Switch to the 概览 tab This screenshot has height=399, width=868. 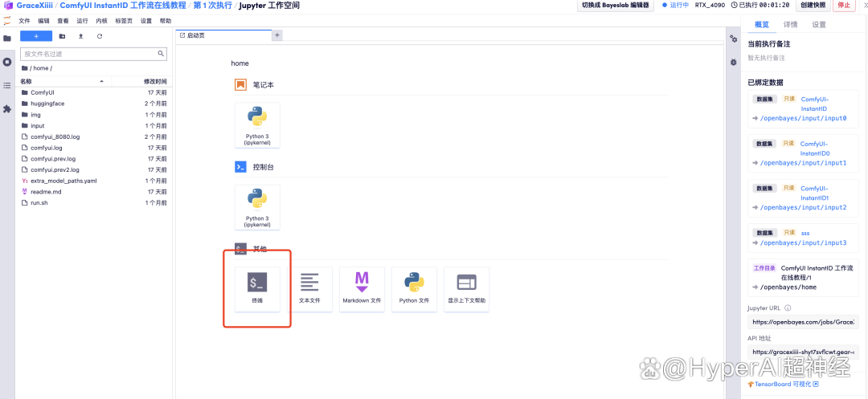[762, 24]
